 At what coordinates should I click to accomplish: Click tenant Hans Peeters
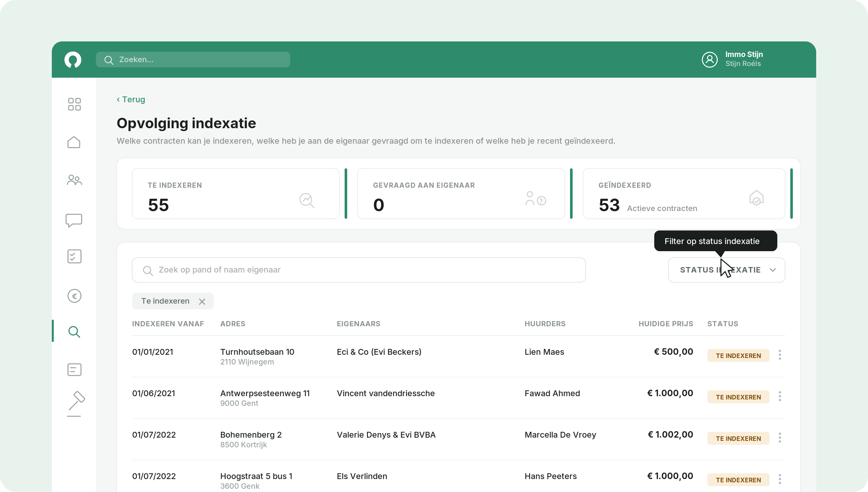(x=551, y=476)
